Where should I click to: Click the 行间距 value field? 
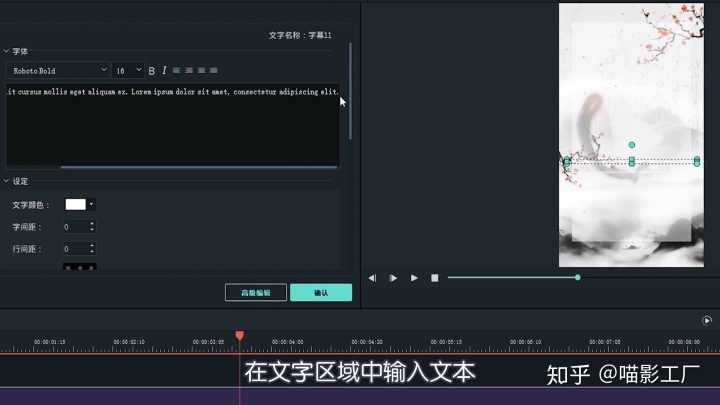(x=75, y=249)
